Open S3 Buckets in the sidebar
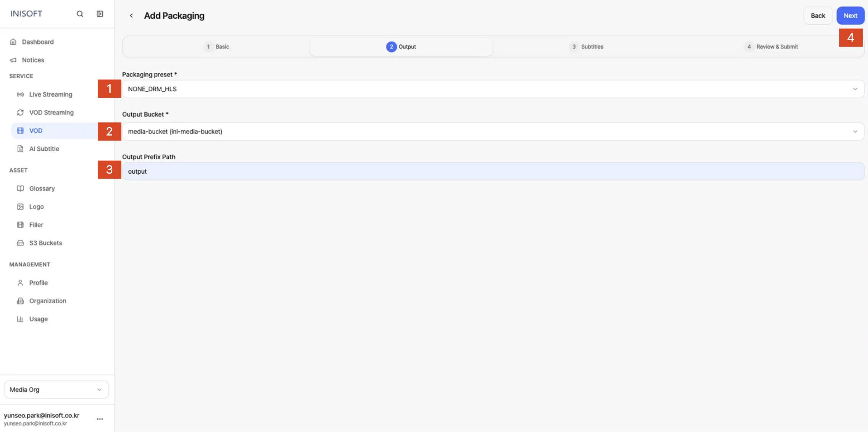The height and width of the screenshot is (432, 868). [45, 243]
